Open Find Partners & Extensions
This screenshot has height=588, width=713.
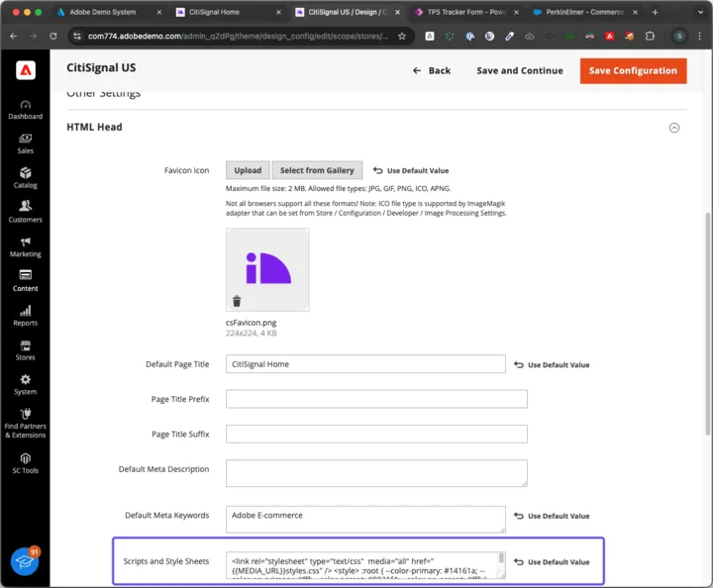26,424
